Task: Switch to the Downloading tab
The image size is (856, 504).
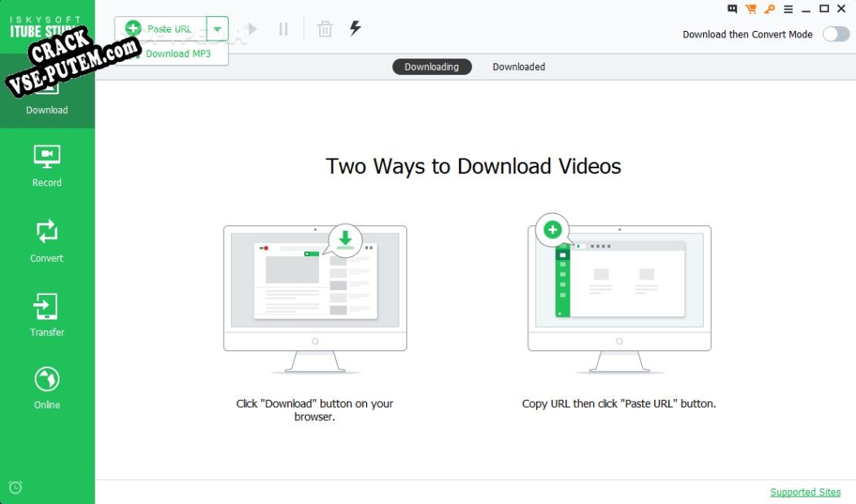Action: 431,67
